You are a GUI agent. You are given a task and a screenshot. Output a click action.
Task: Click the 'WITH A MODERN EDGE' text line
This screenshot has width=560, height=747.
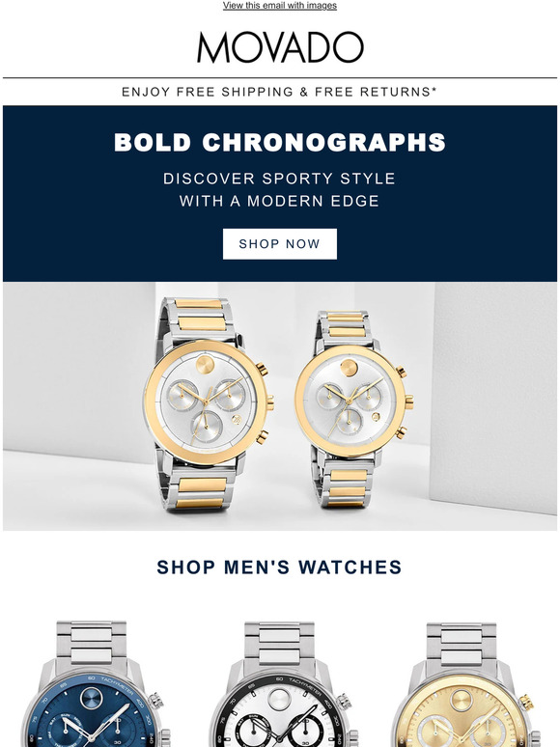click(280, 201)
